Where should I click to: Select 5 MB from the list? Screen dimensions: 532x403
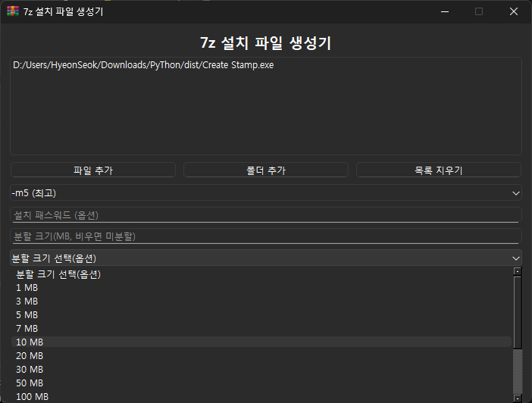pyautogui.click(x=261, y=315)
